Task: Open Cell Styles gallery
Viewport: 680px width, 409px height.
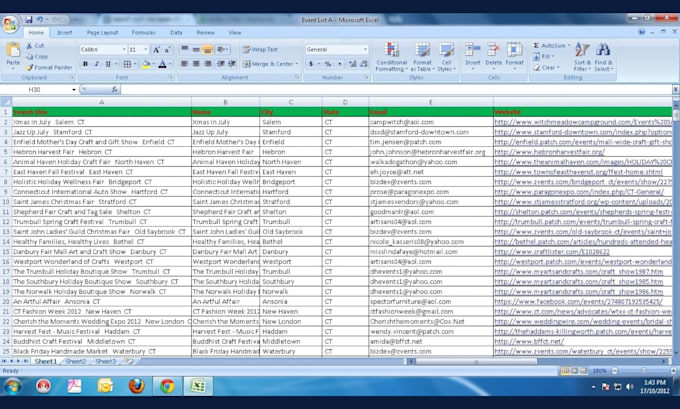Action: coord(446,57)
